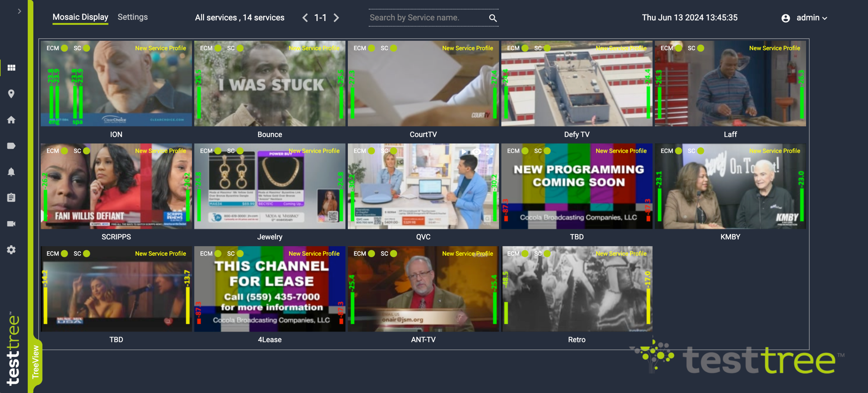Click the 1-1 page indicator

tap(320, 18)
